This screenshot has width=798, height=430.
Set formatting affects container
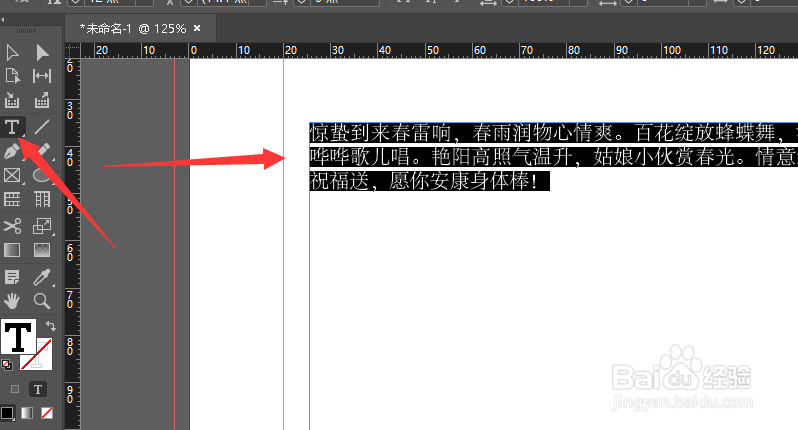coord(15,389)
